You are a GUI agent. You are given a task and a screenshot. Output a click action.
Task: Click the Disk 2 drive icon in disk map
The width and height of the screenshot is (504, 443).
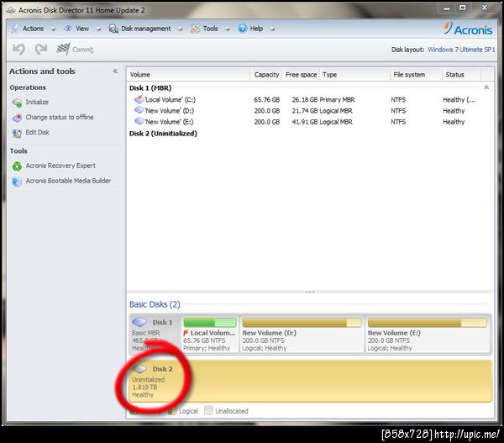[139, 368]
